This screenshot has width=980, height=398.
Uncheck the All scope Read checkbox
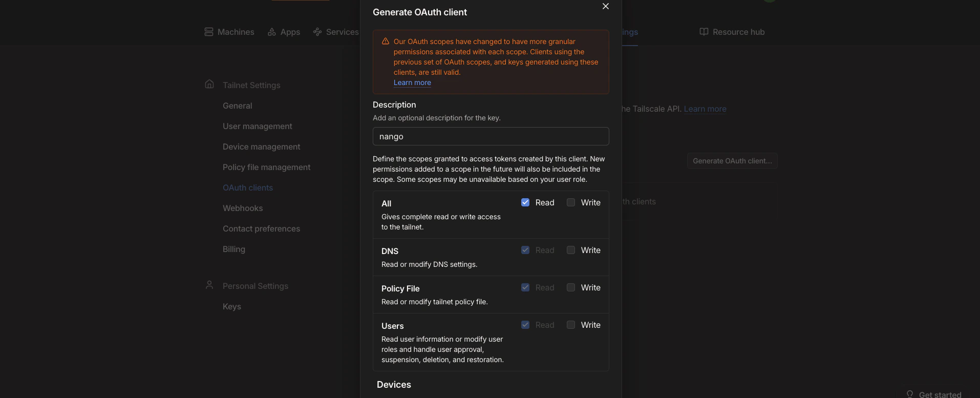[525, 202]
